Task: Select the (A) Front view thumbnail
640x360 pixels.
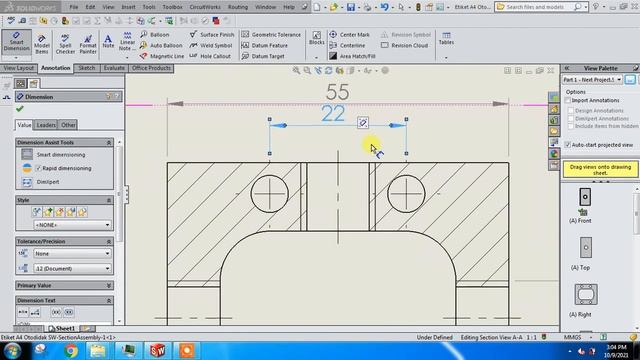Action: 585,197
